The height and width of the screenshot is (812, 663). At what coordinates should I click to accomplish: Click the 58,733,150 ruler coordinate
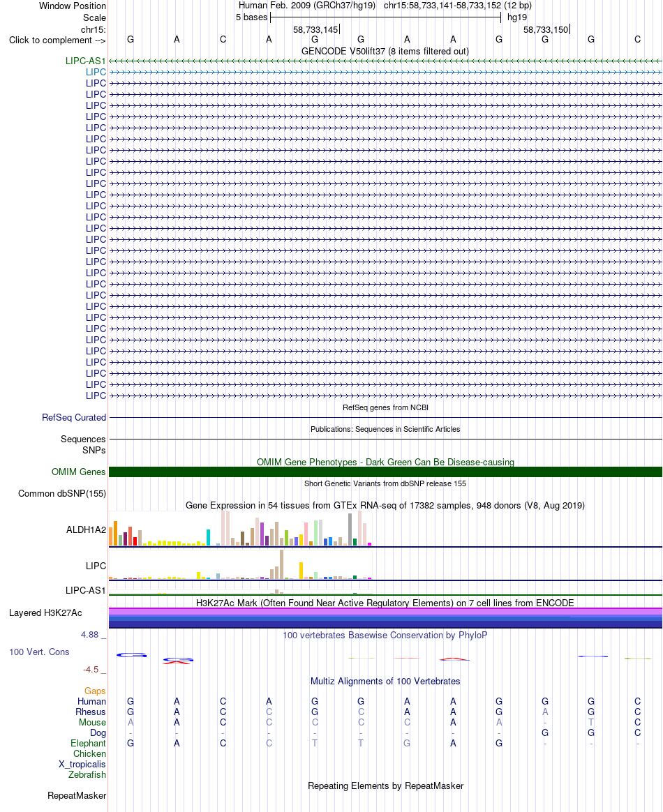pyautogui.click(x=546, y=30)
